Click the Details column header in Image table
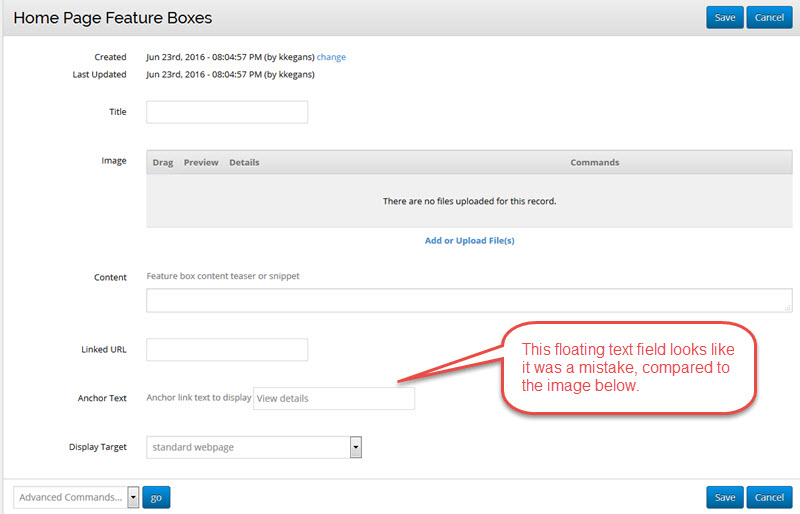 (x=244, y=162)
